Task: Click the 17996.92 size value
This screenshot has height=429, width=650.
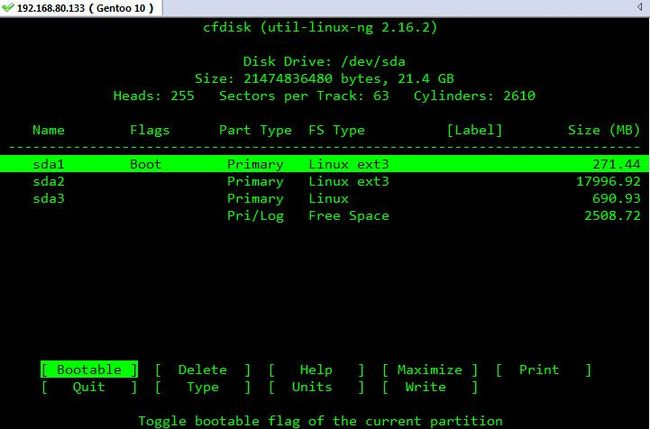Action: tap(609, 181)
